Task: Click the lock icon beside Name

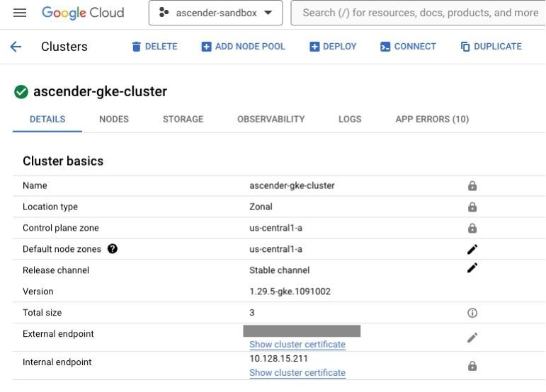Action: tap(472, 185)
